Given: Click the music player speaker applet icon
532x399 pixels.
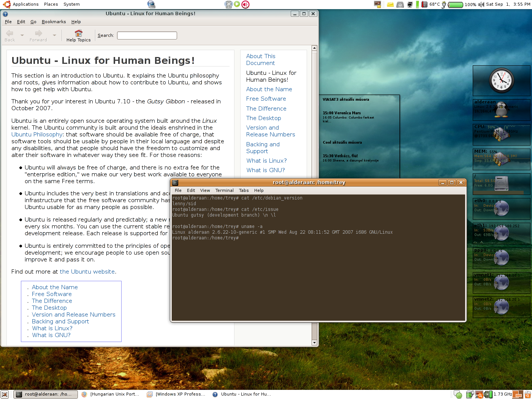Looking at the screenshot, I should pyautogui.click(x=228, y=5).
